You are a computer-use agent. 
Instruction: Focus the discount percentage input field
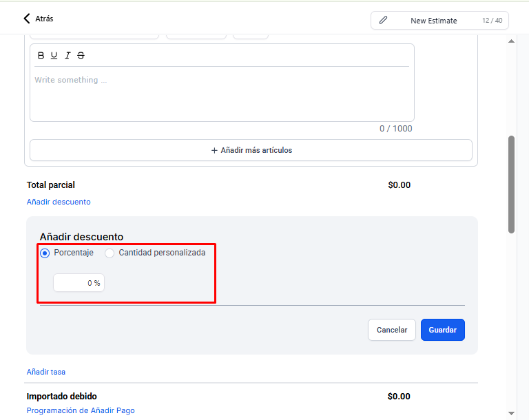click(x=79, y=283)
